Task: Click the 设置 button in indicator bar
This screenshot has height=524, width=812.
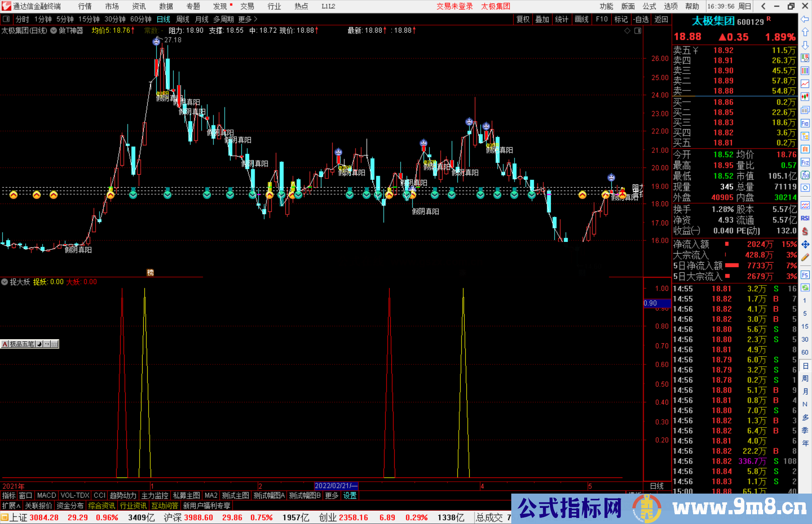Action: pos(349,495)
